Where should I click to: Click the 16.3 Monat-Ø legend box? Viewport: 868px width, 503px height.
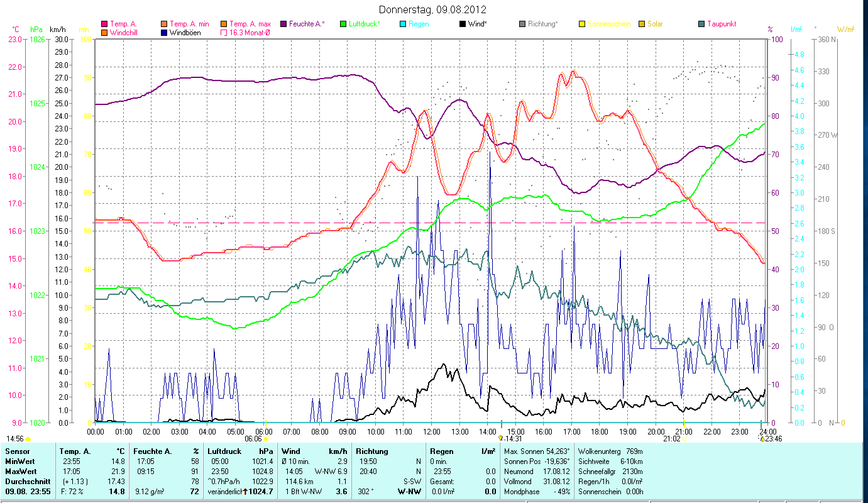pyautogui.click(x=224, y=32)
